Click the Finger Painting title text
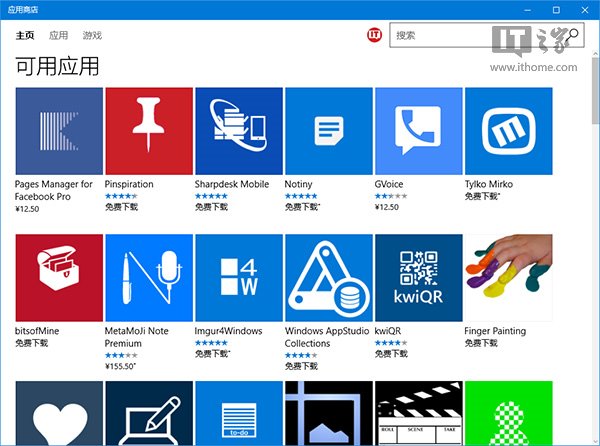This screenshot has height=446, width=600. [495, 331]
